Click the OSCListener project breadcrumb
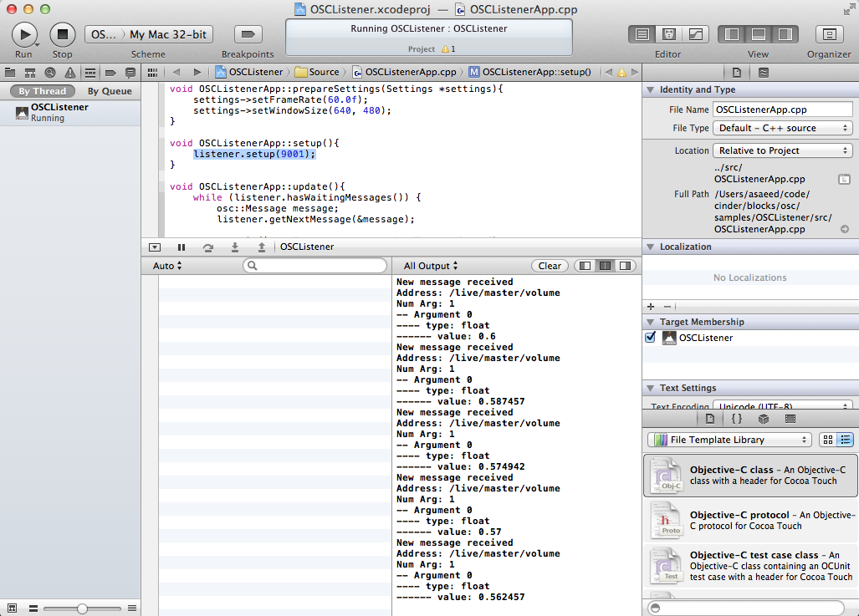This screenshot has height=616, width=859. click(x=249, y=72)
